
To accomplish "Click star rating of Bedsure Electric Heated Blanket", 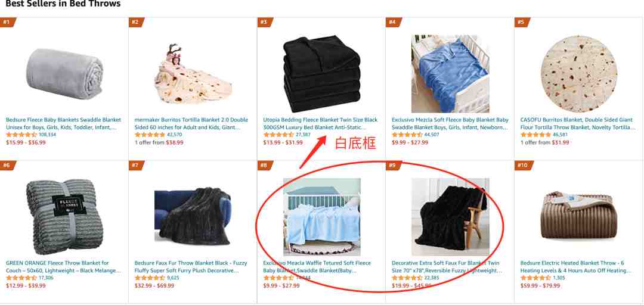I will pyautogui.click(x=535, y=278).
